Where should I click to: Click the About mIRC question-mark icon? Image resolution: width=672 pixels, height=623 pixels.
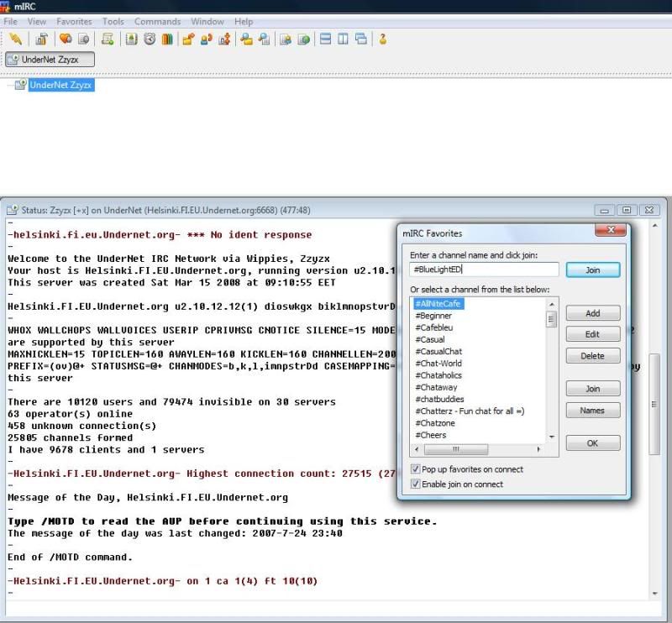(383, 39)
